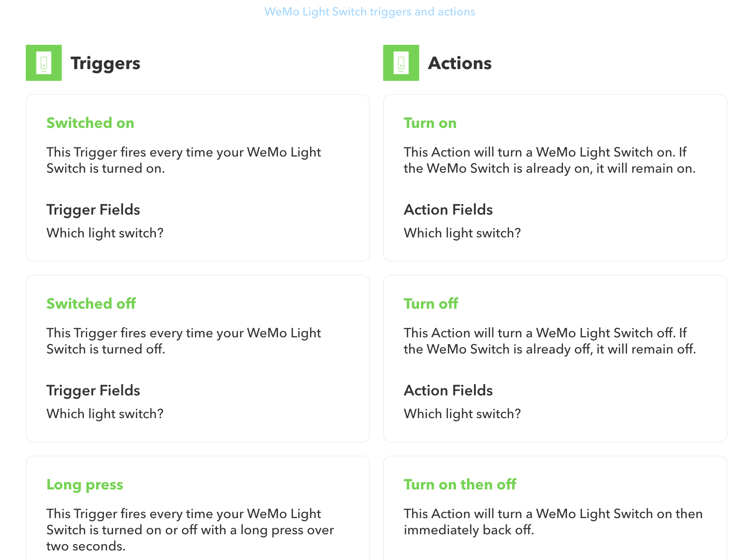
Task: Select 'Which light switch?' under Switched on
Action: (105, 233)
